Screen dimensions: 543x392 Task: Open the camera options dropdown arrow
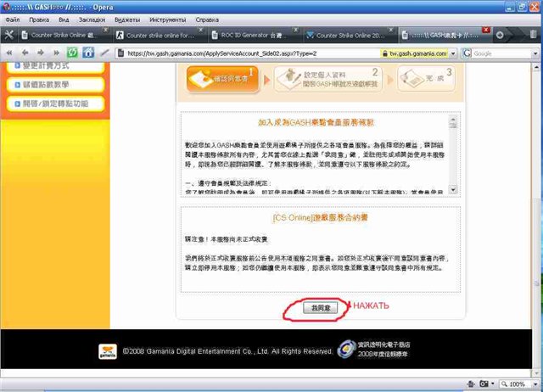click(493, 384)
